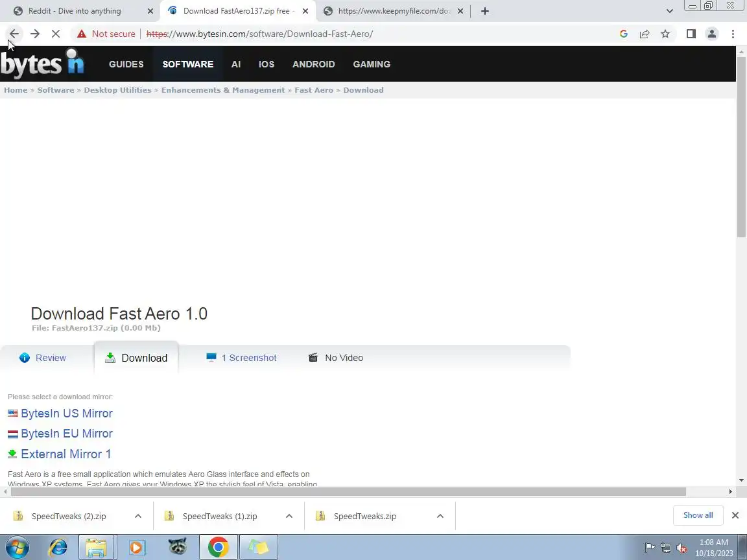This screenshot has width=747, height=560.
Task: Click the clapperboard icon beside No Video
Action: pyautogui.click(x=313, y=357)
